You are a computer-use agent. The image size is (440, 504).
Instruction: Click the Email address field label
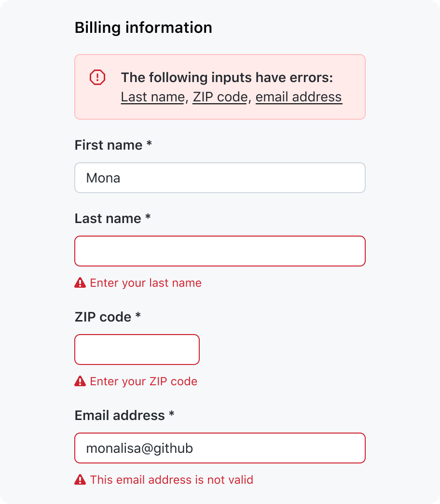click(x=124, y=415)
